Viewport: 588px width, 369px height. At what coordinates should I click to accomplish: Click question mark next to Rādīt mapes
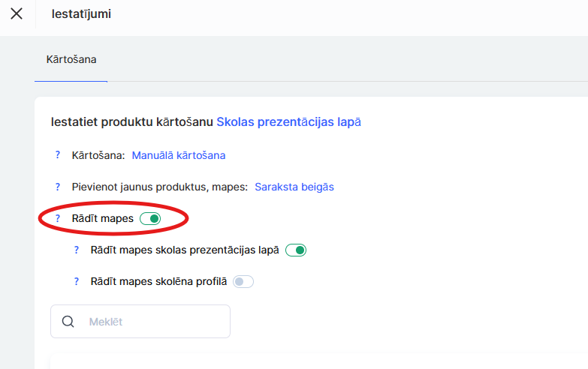click(57, 218)
